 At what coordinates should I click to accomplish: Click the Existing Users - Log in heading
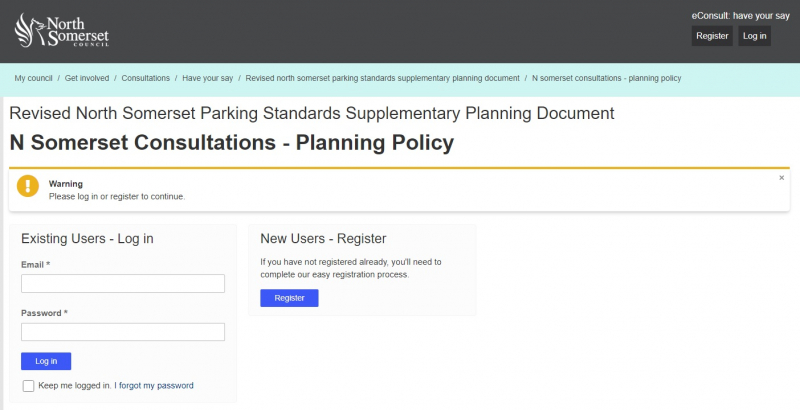tap(87, 239)
